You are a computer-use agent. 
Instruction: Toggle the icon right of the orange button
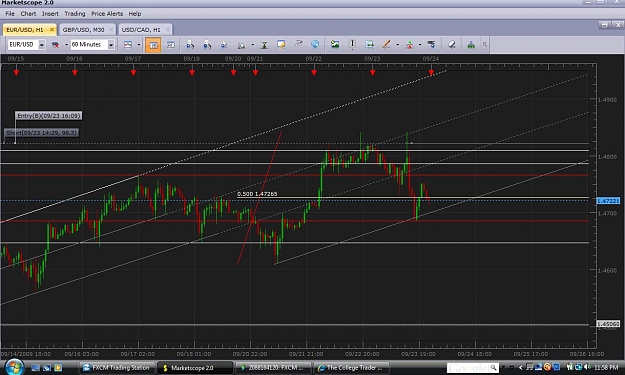click(170, 45)
